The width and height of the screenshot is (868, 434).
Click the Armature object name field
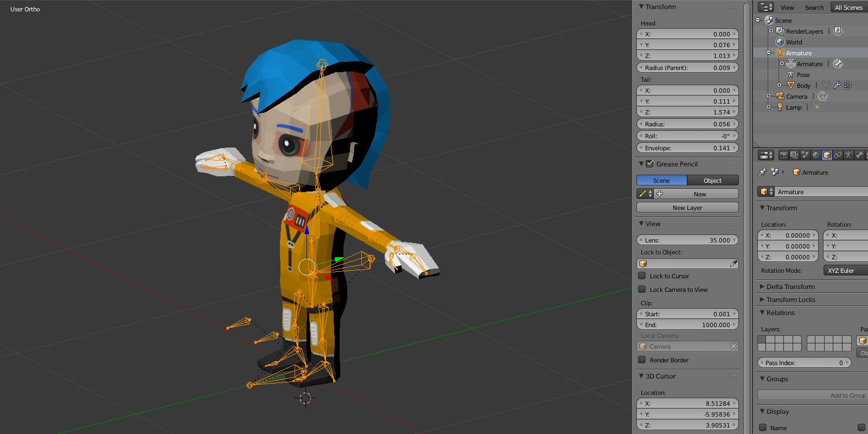(x=821, y=192)
